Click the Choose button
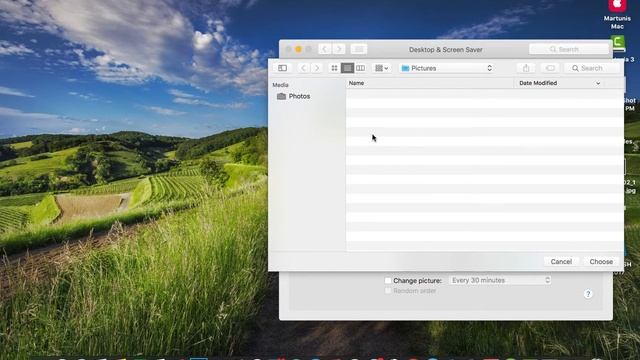Image resolution: width=640 pixels, height=360 pixels. tap(601, 262)
